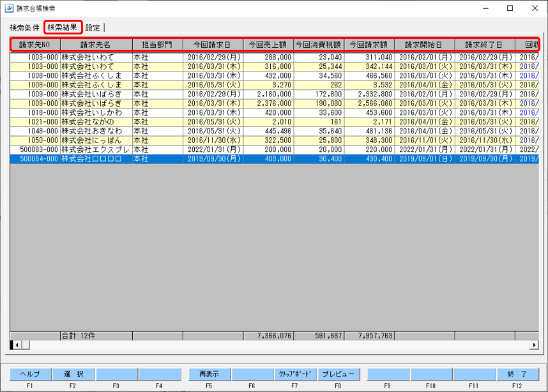Viewport: 548px width, 392px height.
Task: Click the 請求開始日 column header
Action: click(x=425, y=45)
